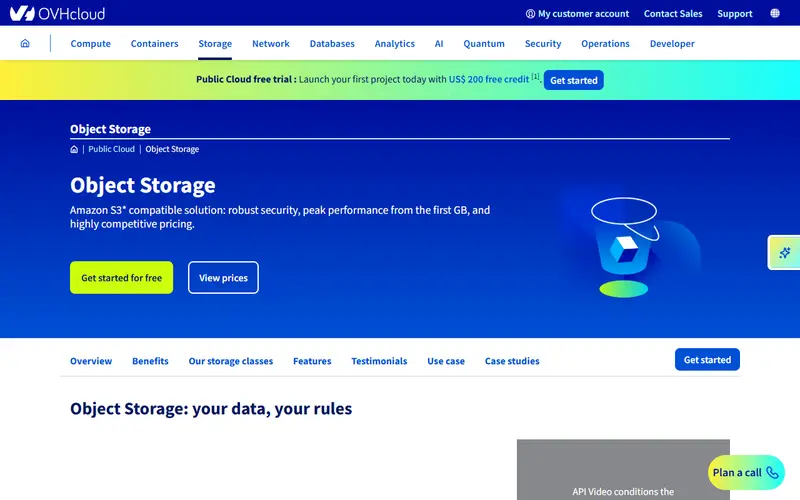Click the breadcrumb home icon
800x500 pixels.
point(74,149)
